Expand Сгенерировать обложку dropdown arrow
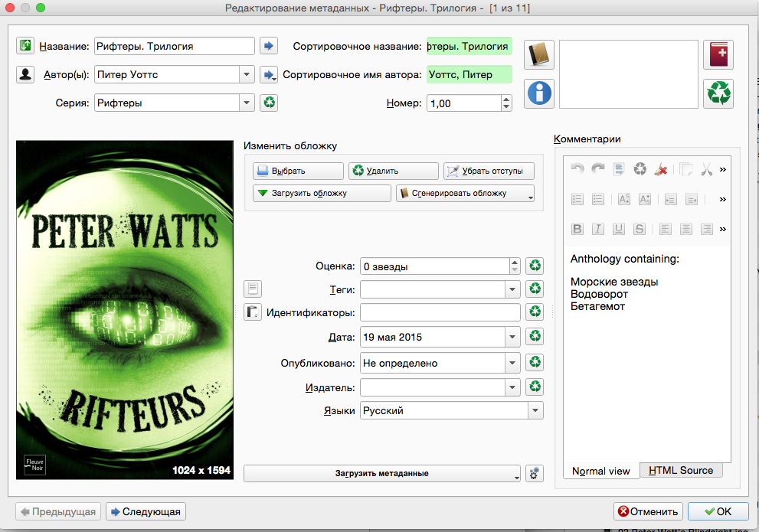759x532 pixels. [531, 197]
